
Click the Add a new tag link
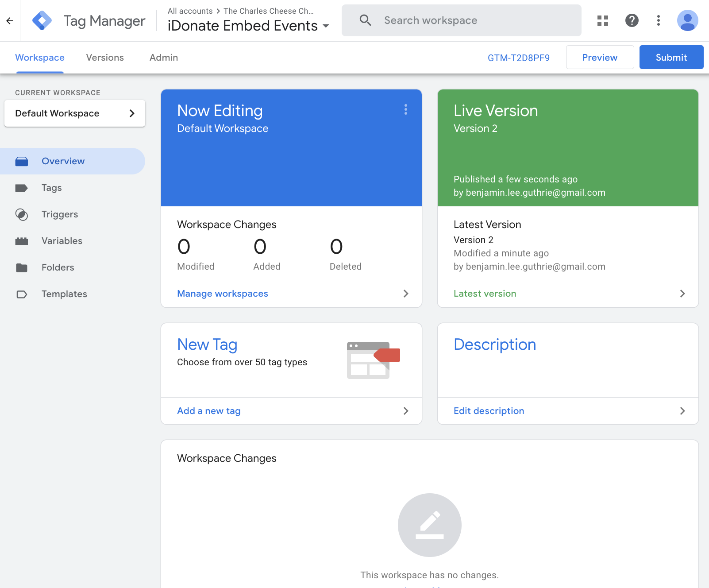tap(209, 411)
